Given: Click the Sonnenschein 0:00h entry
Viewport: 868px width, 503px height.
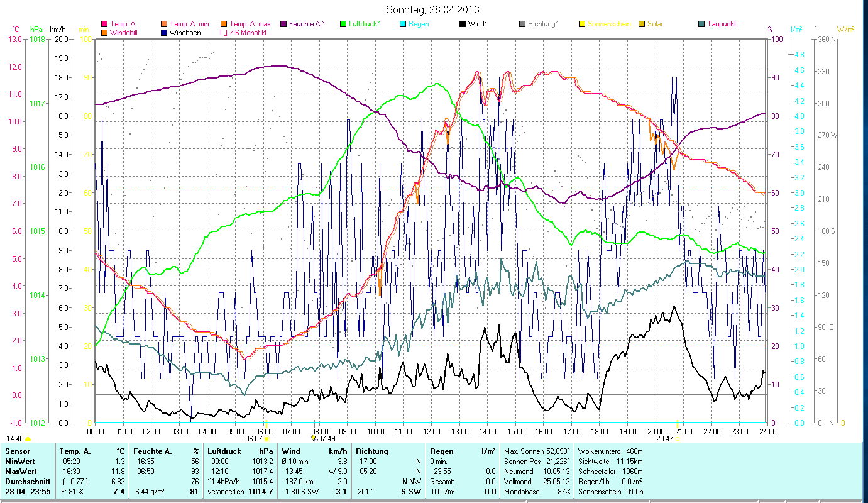Looking at the screenshot, I should click(610, 492).
